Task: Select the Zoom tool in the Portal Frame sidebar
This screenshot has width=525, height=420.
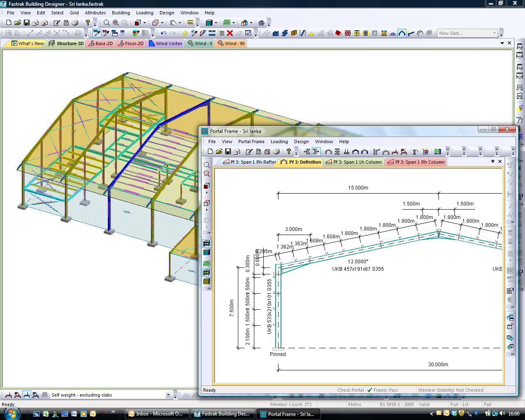Action: click(206, 164)
